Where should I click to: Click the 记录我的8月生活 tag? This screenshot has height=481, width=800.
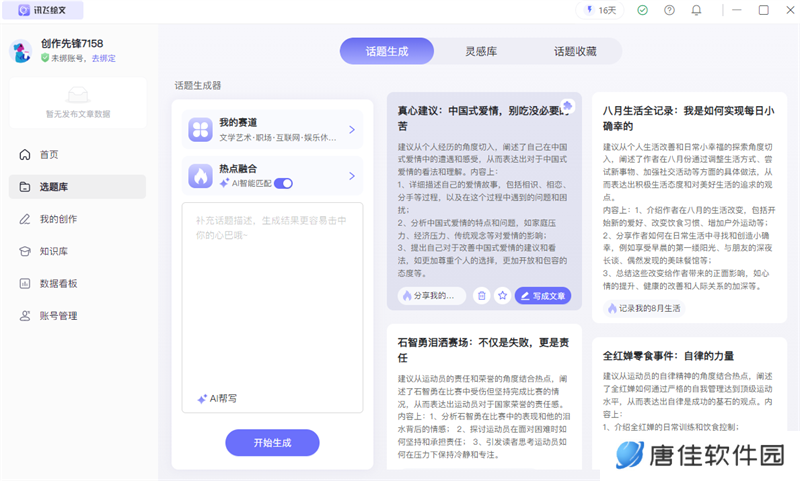(644, 308)
